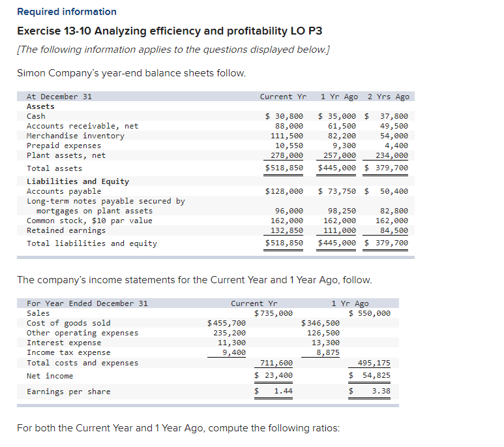This screenshot has width=504, height=447.
Task: Click Cash current year value $30,800
Action: (284, 116)
